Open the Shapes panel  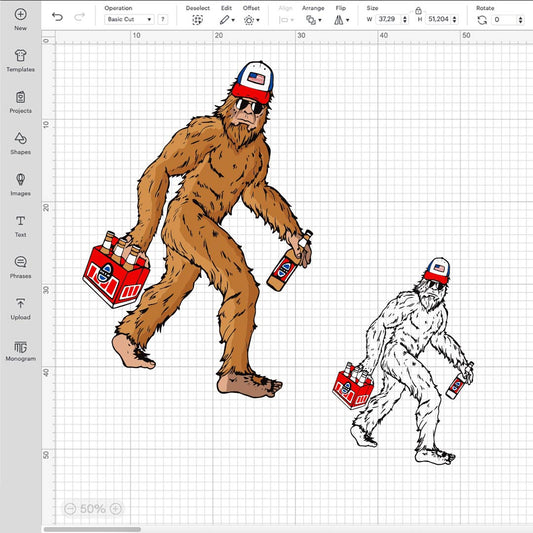(20, 143)
